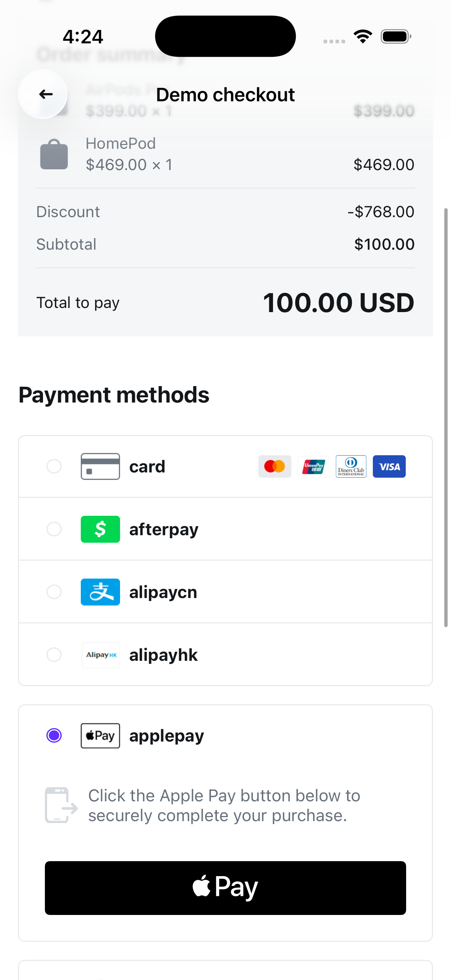Click the battery status icon
451x980 pixels.
pos(395,37)
